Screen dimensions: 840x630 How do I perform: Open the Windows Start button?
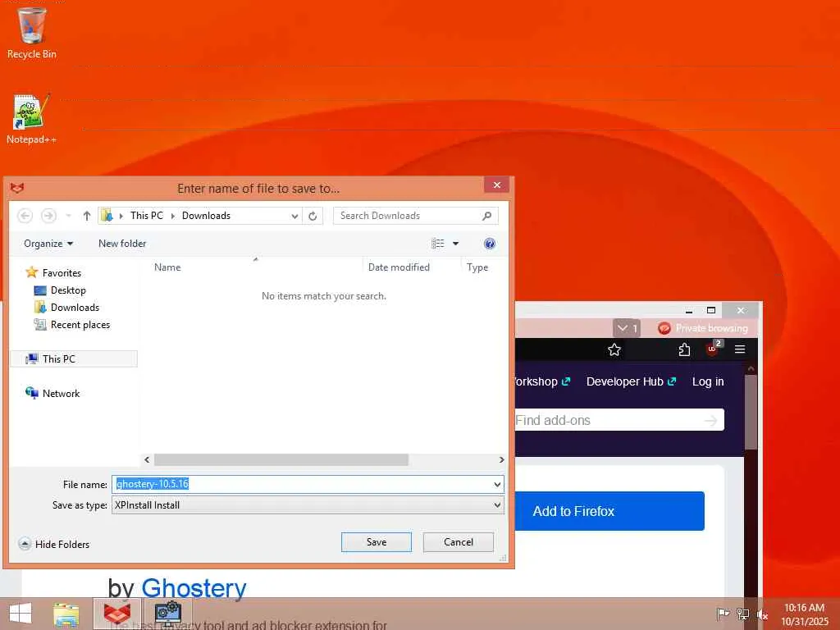(21, 614)
